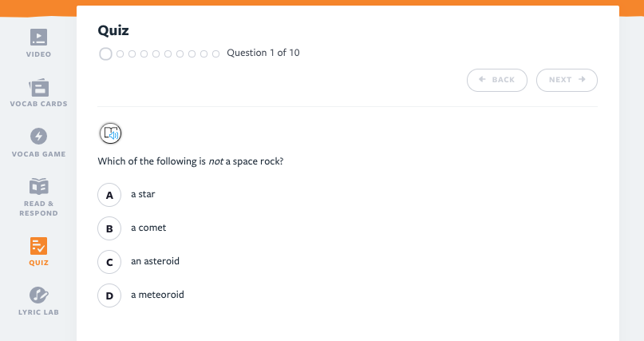Click the Quiz sidebar label
The width and height of the screenshot is (644, 341).
click(38, 263)
